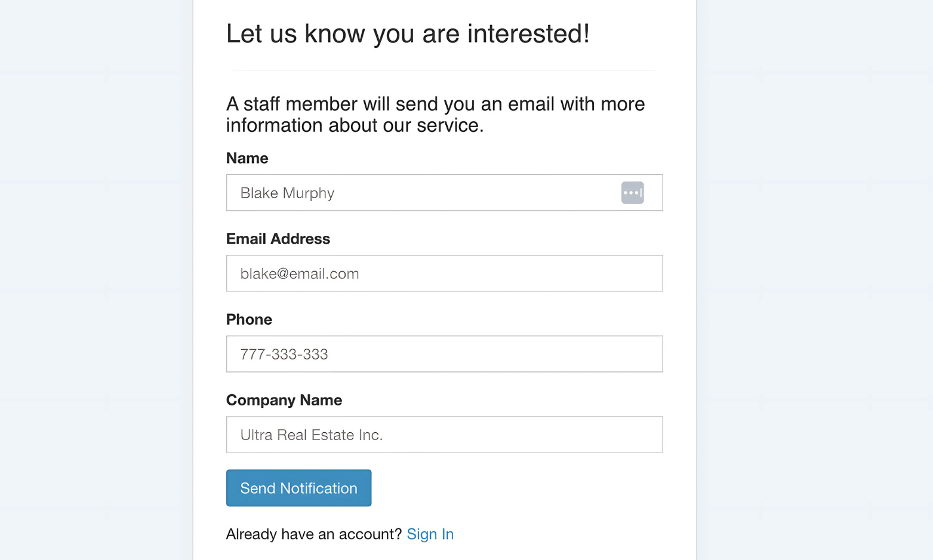Focus the Name field showing Blake Murphy

coord(444,193)
